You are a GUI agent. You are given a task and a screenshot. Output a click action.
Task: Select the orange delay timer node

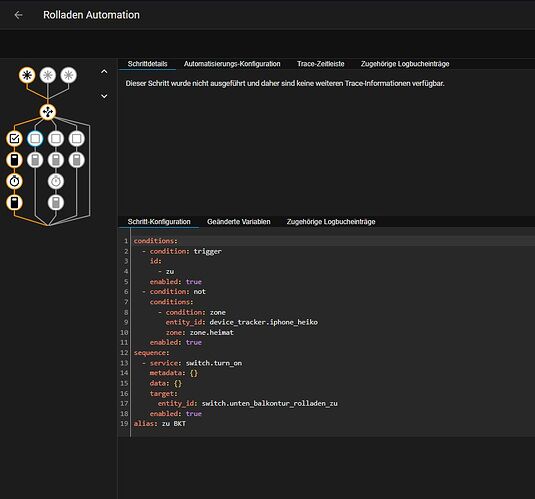[x=14, y=181]
